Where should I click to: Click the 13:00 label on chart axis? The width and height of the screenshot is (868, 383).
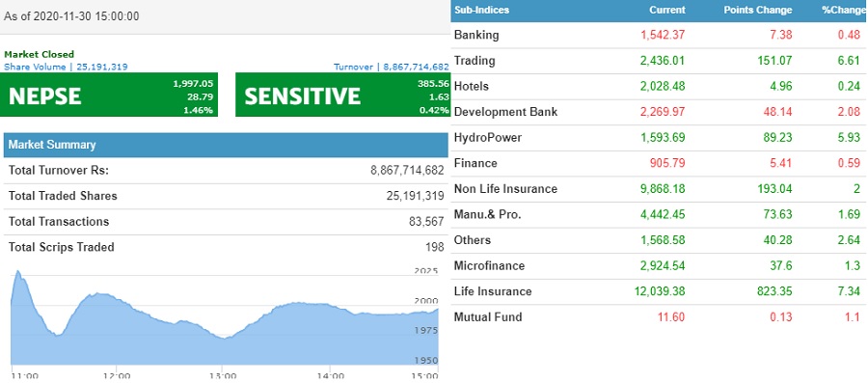pos(222,376)
